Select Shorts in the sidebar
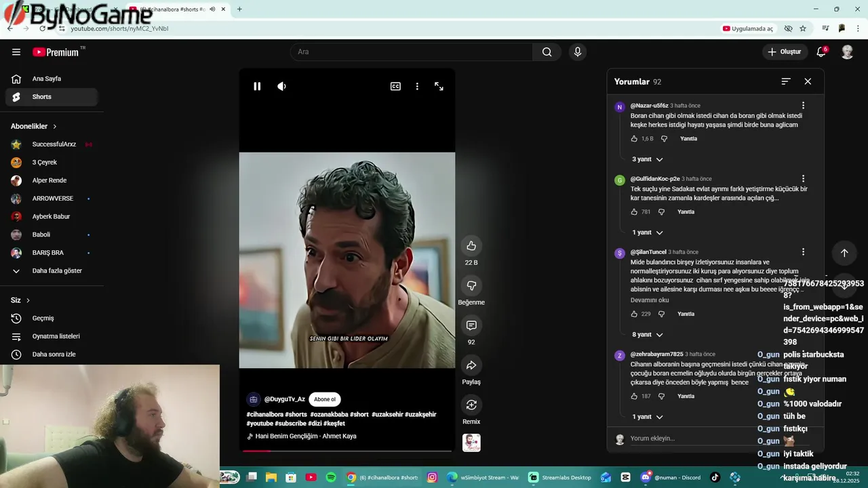 [x=52, y=97]
